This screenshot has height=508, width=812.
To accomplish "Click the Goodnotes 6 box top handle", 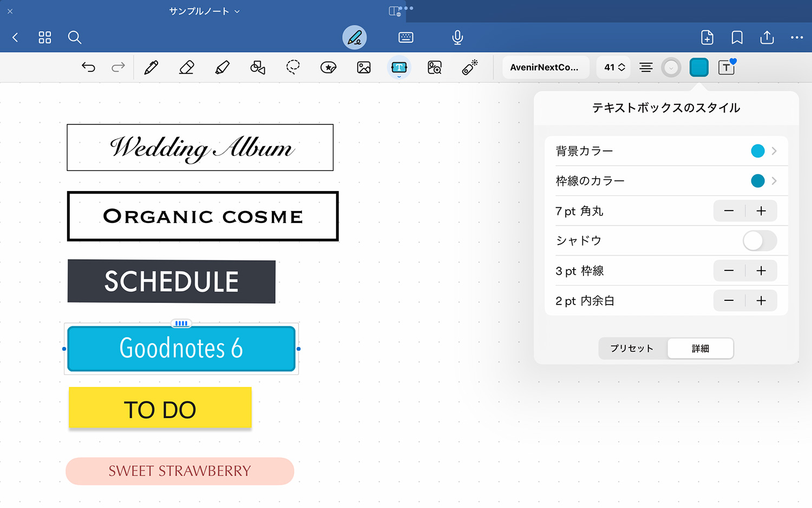I will pos(181,324).
